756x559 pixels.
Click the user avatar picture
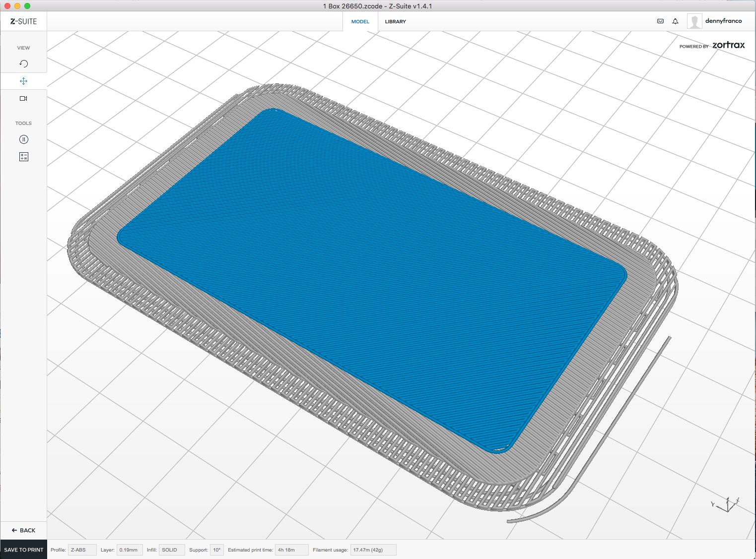click(x=694, y=21)
